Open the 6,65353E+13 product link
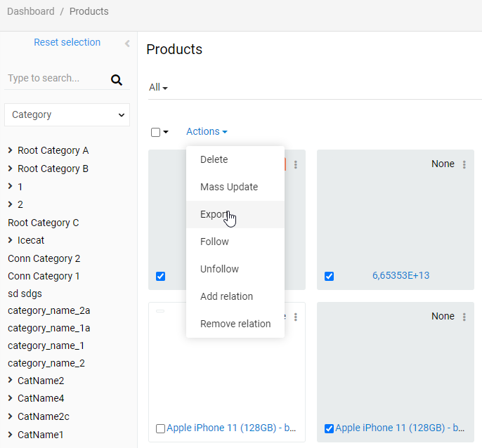Image resolution: width=482 pixels, height=448 pixels. click(x=400, y=276)
